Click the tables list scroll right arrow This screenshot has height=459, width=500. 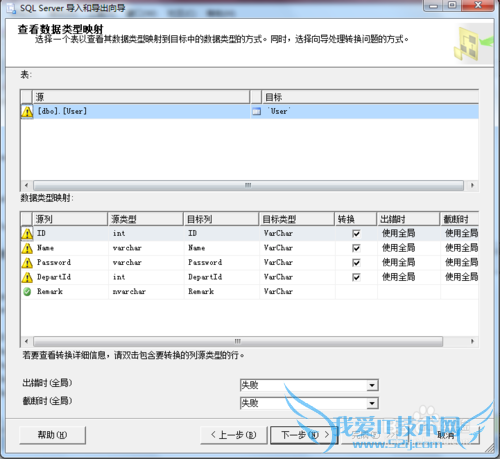click(x=472, y=185)
